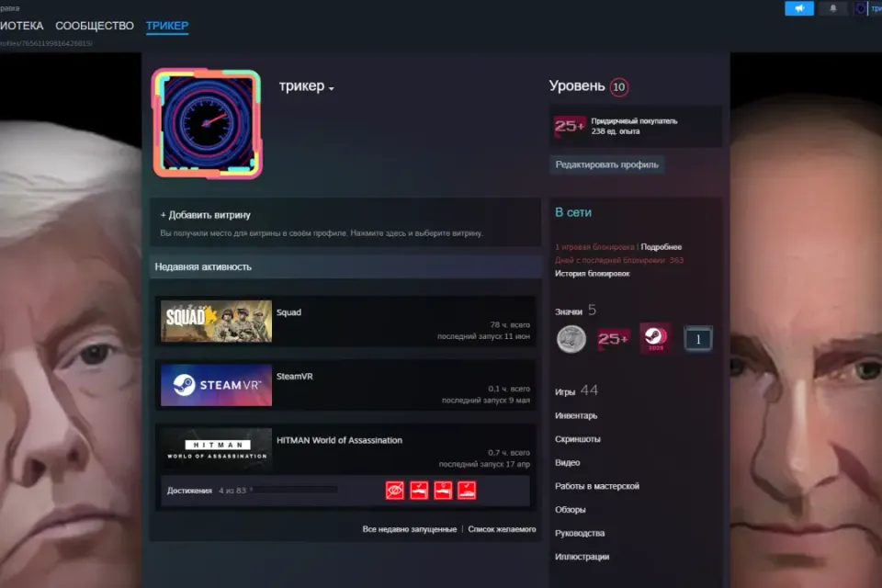Click the HITMAN achievements progress bar
This screenshot has height=588, width=882.
tap(294, 490)
